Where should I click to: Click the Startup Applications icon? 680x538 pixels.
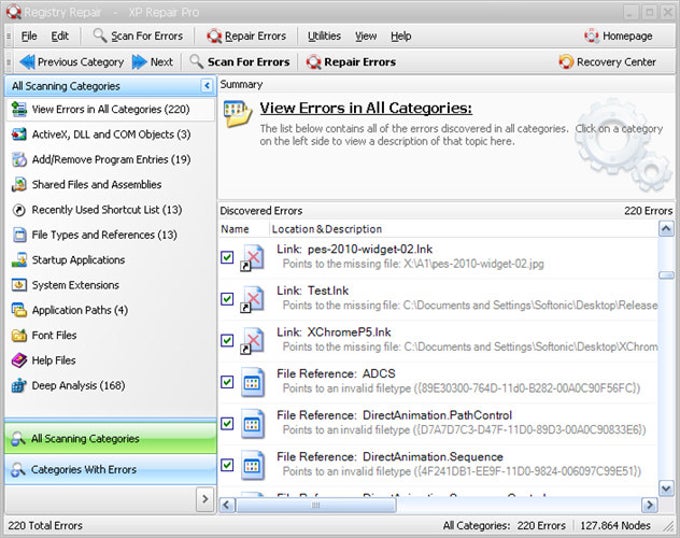(19, 260)
